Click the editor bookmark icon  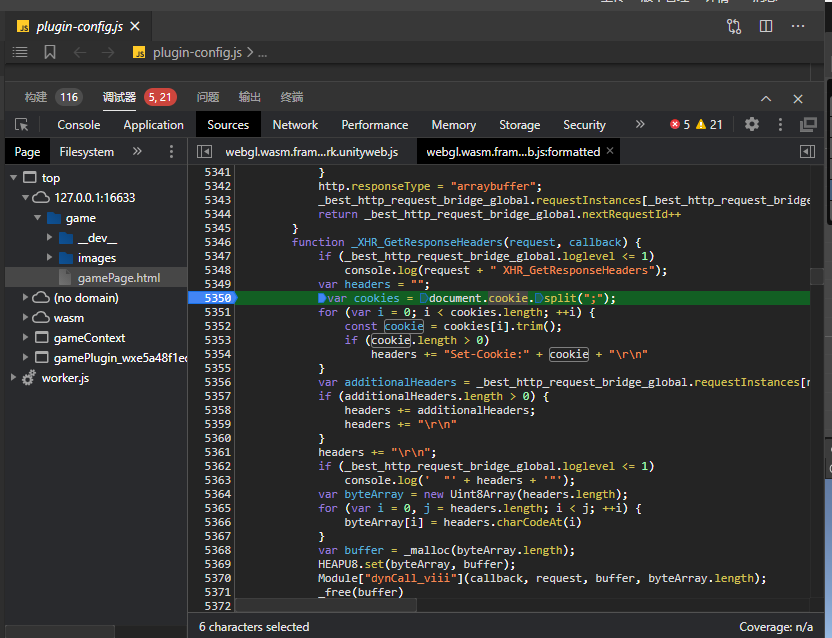click(x=49, y=52)
